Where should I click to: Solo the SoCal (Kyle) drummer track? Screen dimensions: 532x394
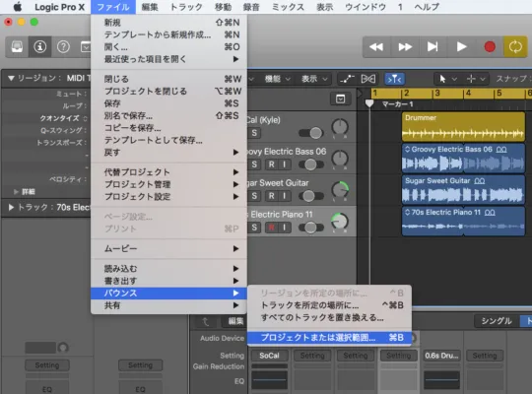point(254,133)
